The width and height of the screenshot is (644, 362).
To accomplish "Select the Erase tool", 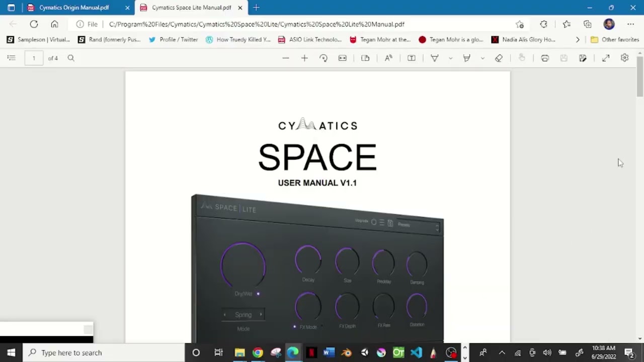I will click(x=499, y=58).
